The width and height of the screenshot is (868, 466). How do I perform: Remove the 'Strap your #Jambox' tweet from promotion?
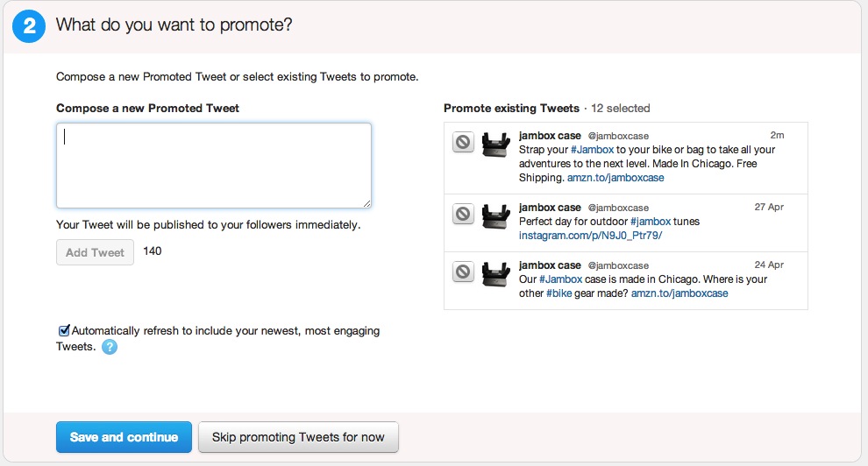(x=463, y=142)
